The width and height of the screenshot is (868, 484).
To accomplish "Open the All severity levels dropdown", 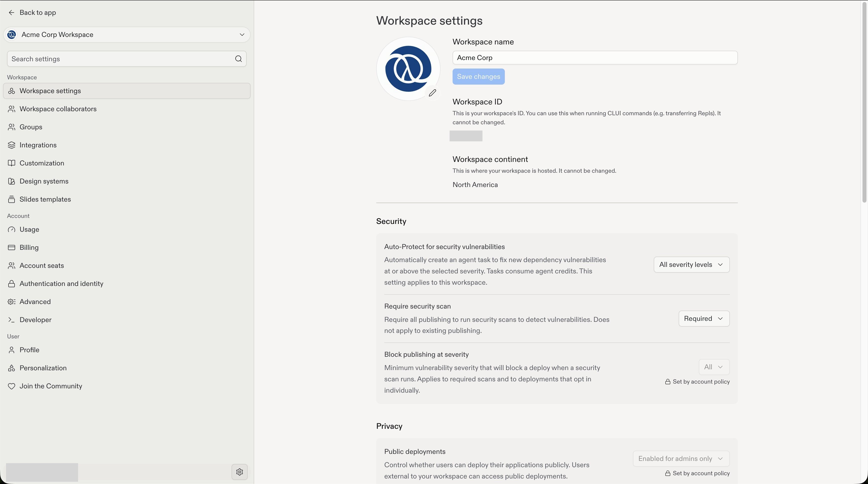I will point(691,265).
